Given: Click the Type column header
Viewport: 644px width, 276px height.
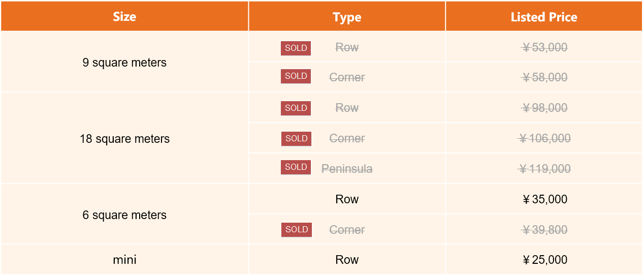Looking at the screenshot, I should 347,16.
